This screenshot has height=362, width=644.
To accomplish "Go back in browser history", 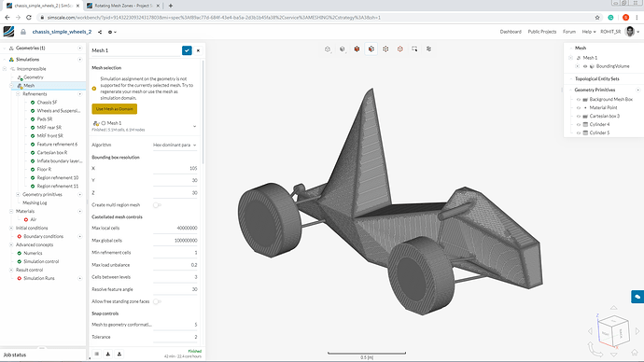I will tap(7, 18).
